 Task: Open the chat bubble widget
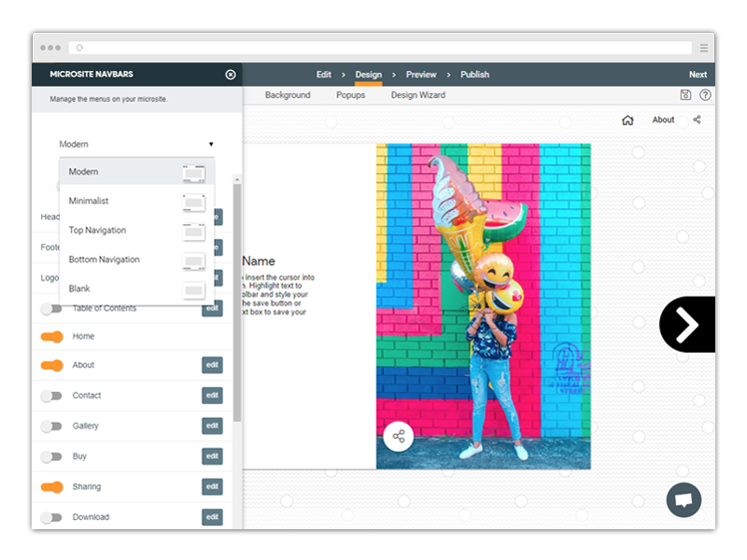684,500
